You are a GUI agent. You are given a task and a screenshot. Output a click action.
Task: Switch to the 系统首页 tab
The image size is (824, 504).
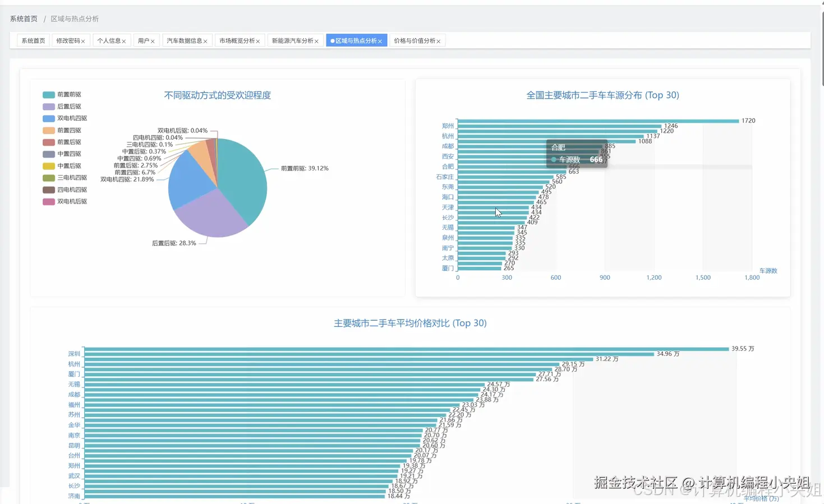[x=33, y=41]
